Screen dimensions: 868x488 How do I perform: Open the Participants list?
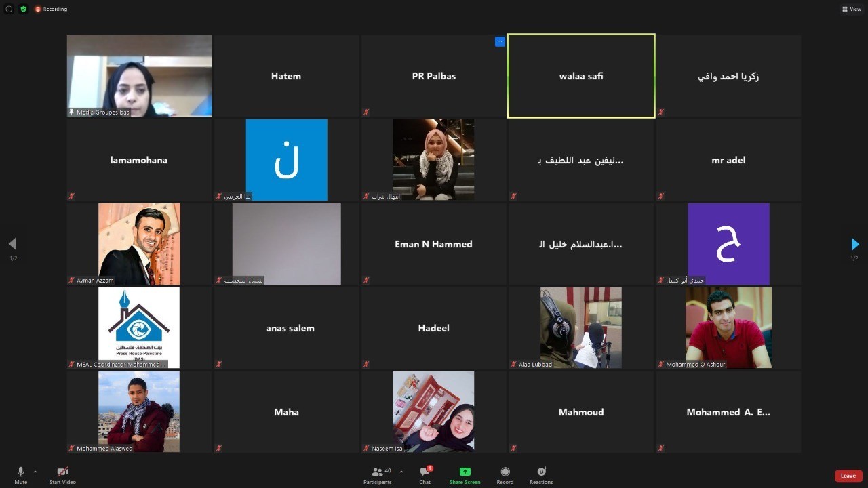[377, 474]
